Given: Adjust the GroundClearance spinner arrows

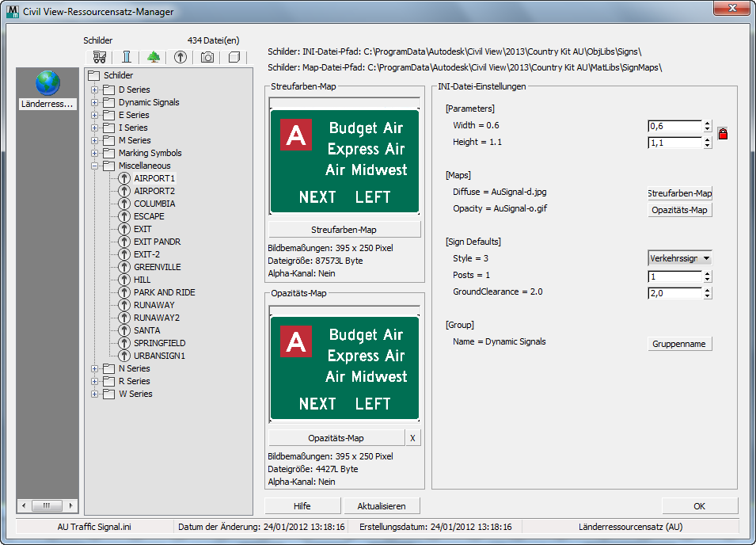Looking at the screenshot, I should (707, 293).
